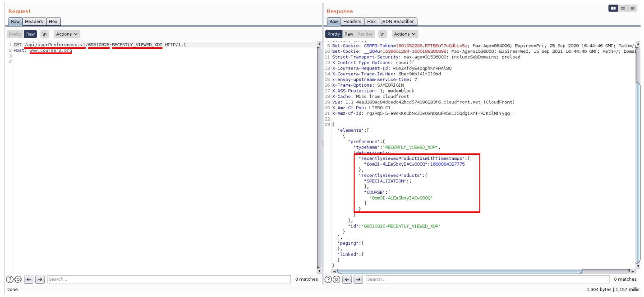This screenshot has width=644, height=297.
Task: Go to previous match in request search
Action: [29, 279]
